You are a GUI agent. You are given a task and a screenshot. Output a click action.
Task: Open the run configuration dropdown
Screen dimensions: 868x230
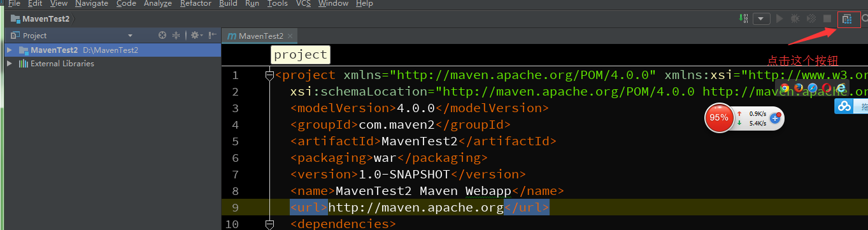762,19
